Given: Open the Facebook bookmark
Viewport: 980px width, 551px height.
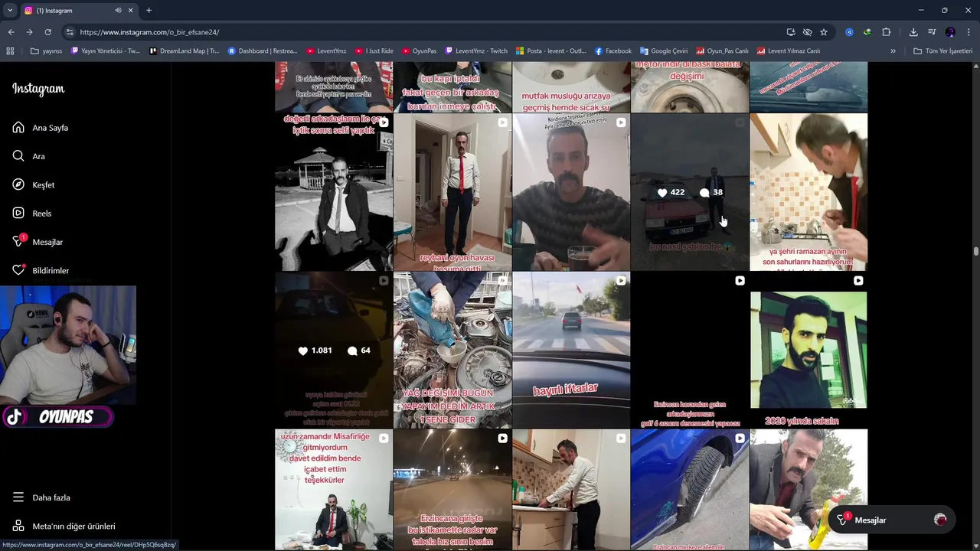Looking at the screenshot, I should (612, 51).
